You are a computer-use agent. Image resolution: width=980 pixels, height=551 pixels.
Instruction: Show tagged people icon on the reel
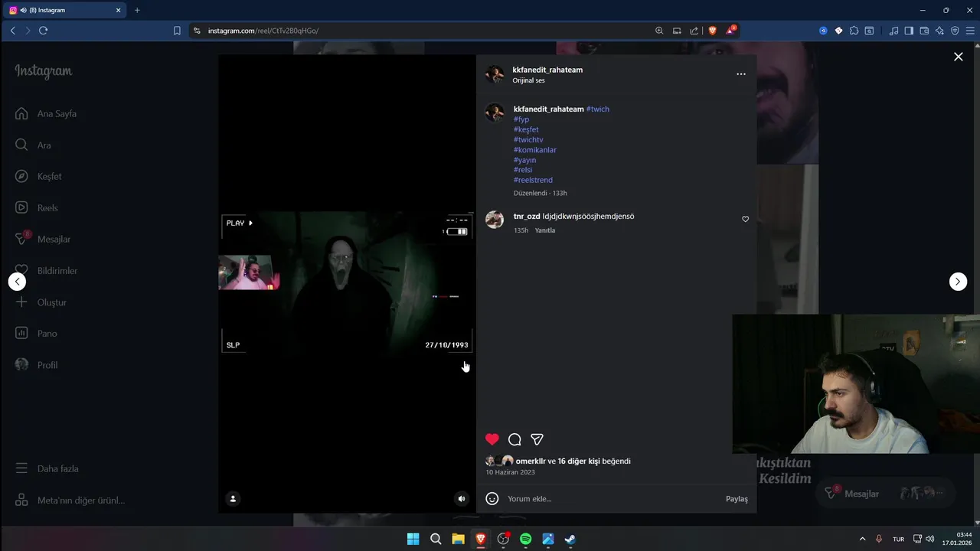[x=233, y=499]
